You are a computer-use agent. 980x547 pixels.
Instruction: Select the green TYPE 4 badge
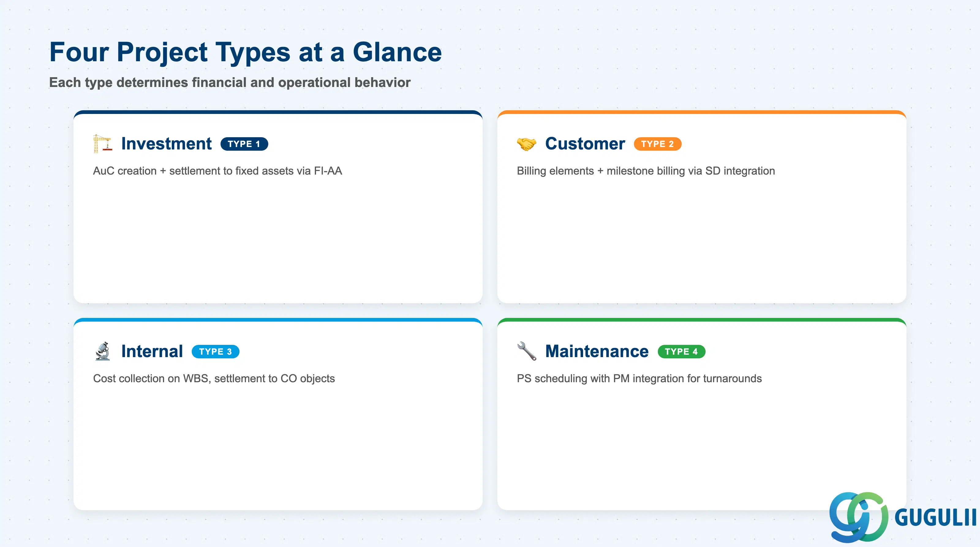[x=681, y=352]
